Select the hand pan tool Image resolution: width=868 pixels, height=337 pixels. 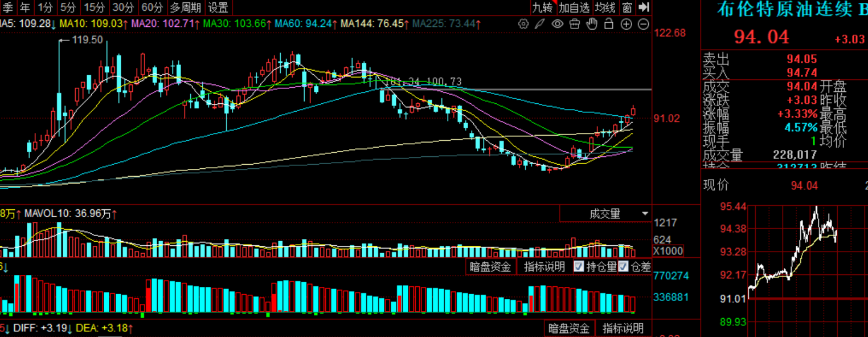click(592, 24)
